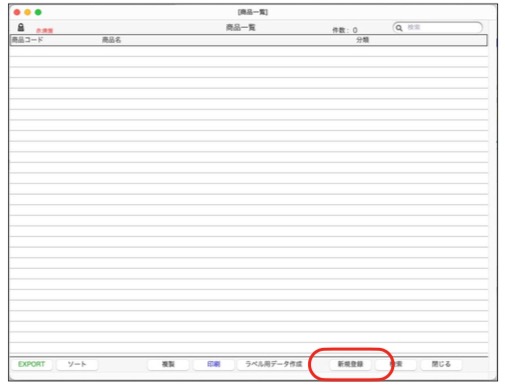The height and width of the screenshot is (388, 505).
Task: Click the yellow minimize window dot
Action: (28, 12)
